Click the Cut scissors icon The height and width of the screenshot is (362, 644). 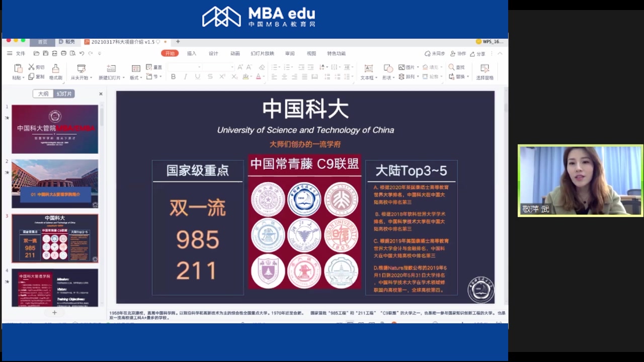pos(31,67)
